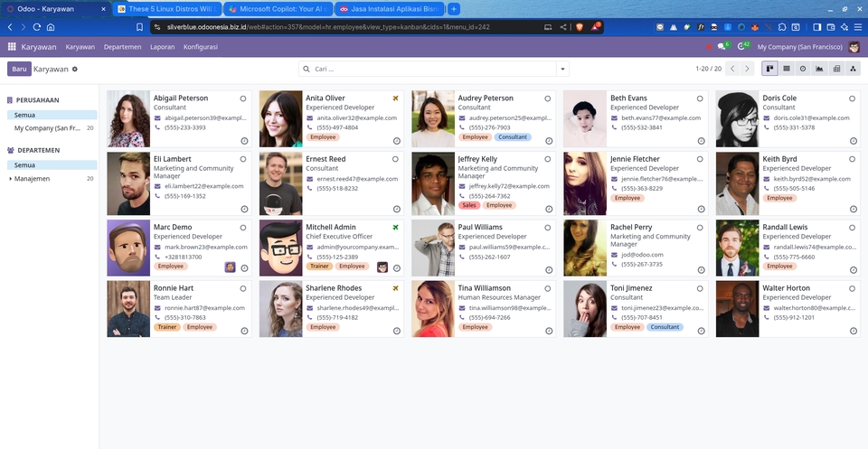Click Abigail Peterson's presence status circle
Screen dimensions: 868x449
coord(243,98)
